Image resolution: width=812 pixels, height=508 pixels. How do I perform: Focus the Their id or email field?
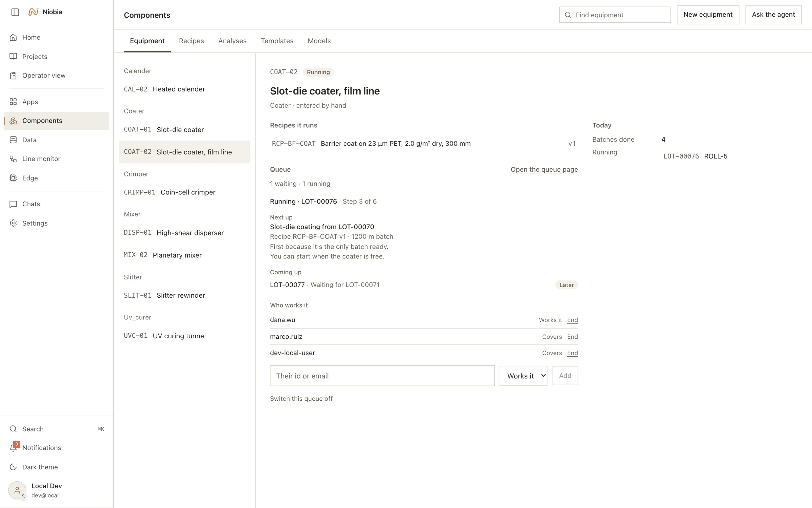tap(382, 376)
